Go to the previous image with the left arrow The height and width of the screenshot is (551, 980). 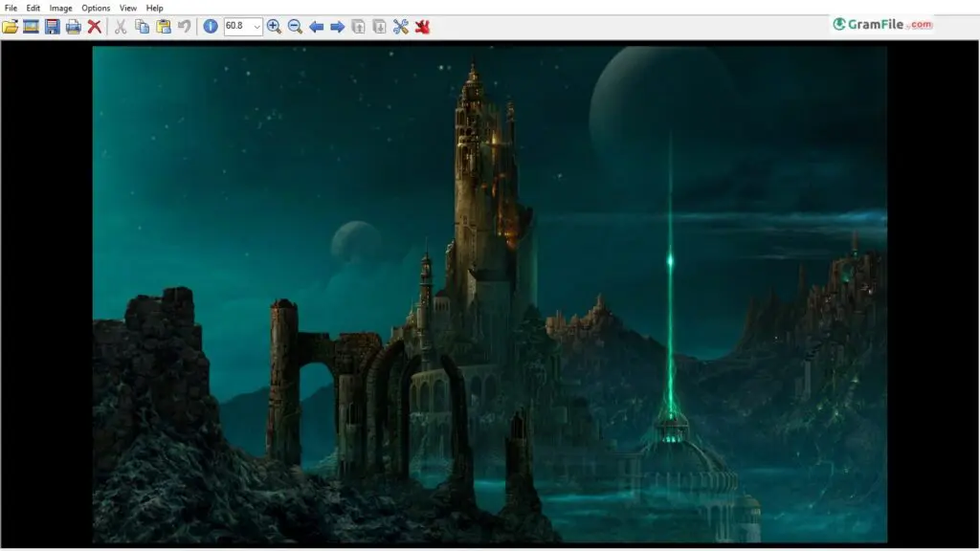316,27
